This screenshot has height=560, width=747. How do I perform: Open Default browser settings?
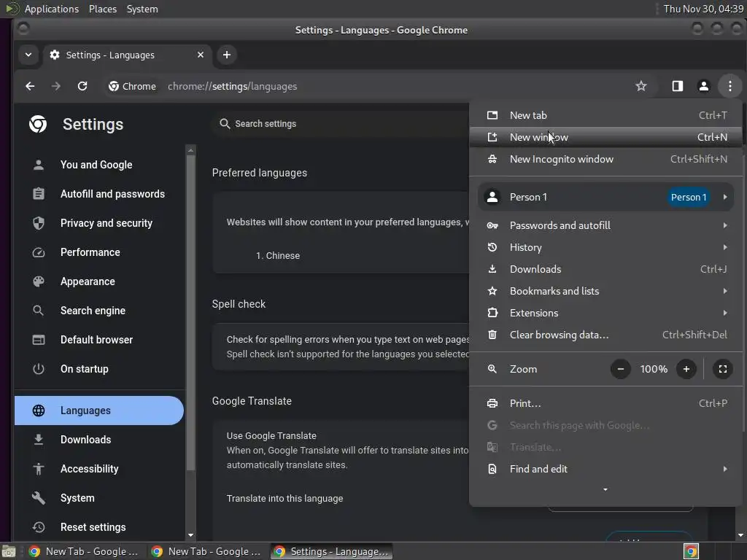point(99,340)
